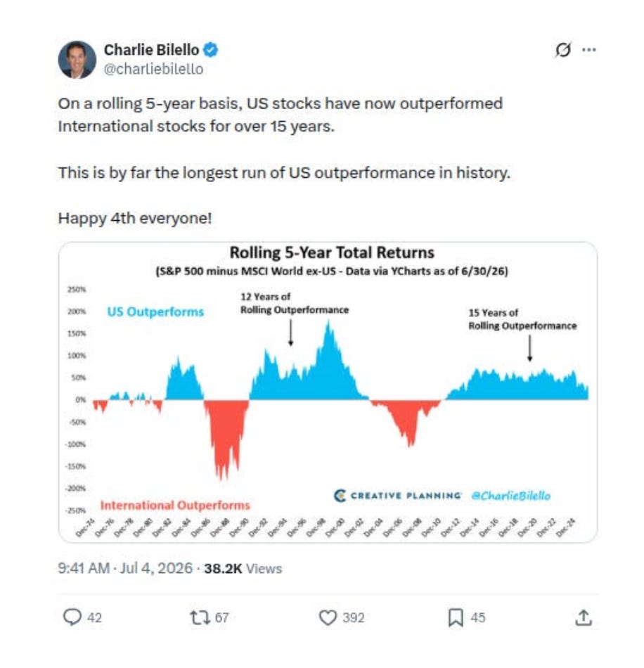The height and width of the screenshot is (668, 644).
Task: Click the Creative Planning logo in the chart
Action: [397, 496]
